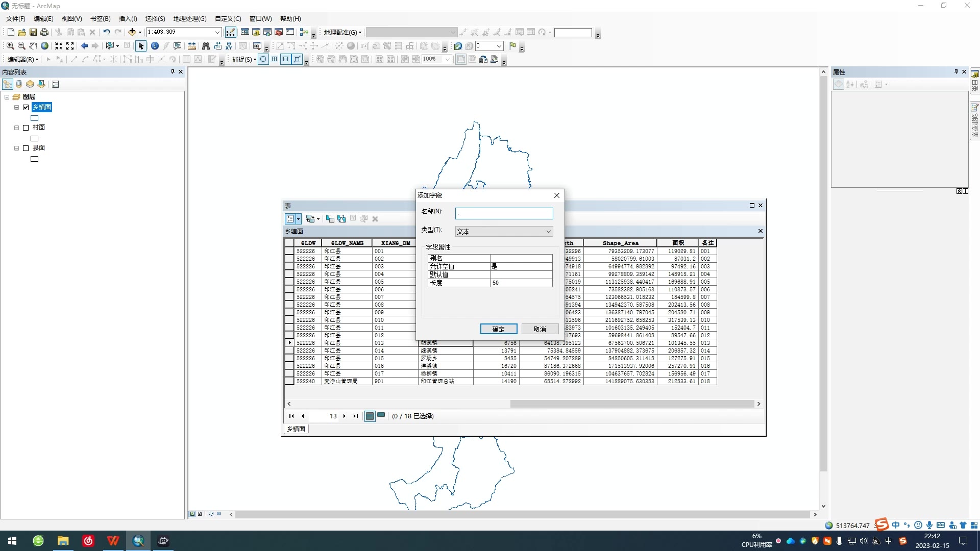The height and width of the screenshot is (551, 980).
Task: Select the Measure tool
Action: click(x=191, y=45)
